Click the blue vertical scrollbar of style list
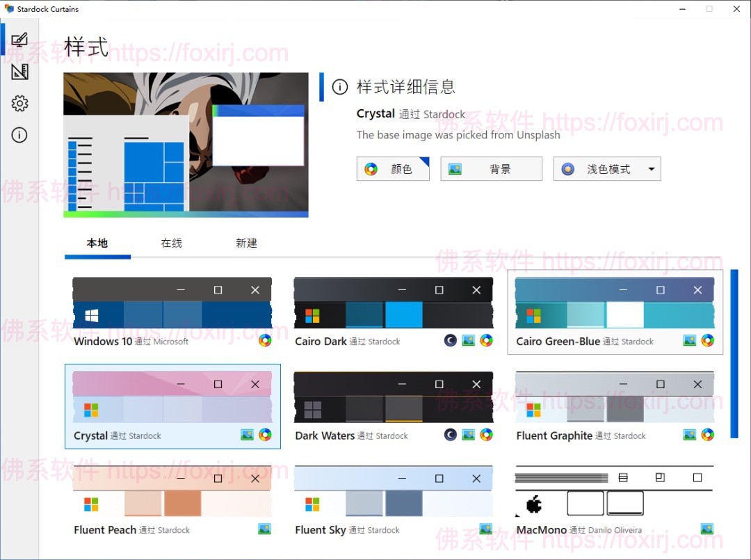Viewport: 751px width, 560px height. pyautogui.click(x=734, y=353)
